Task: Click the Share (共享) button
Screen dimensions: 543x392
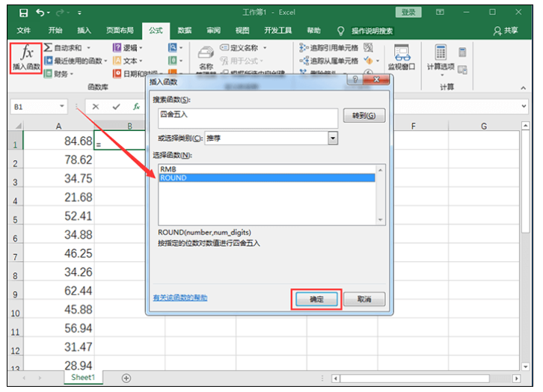Action: pos(506,31)
